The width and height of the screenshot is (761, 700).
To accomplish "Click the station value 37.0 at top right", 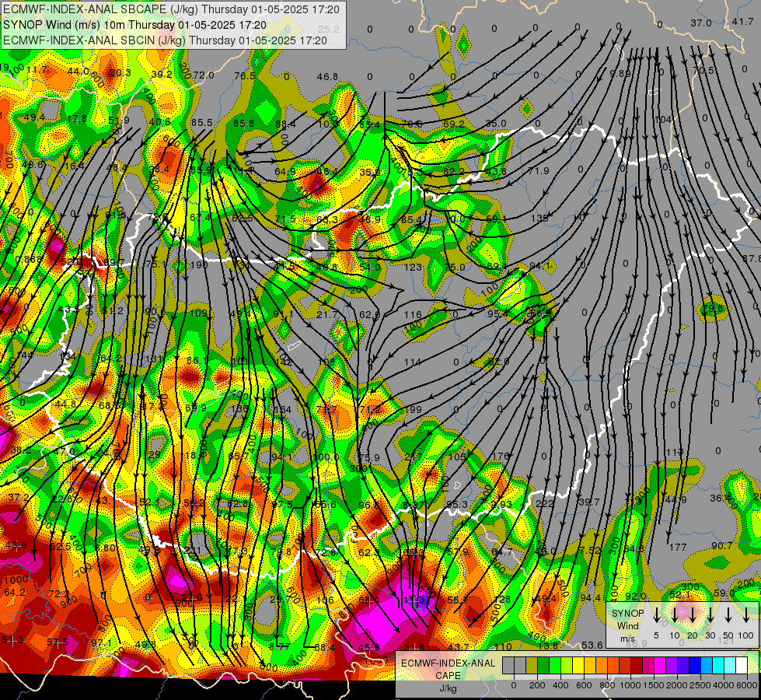I will [x=701, y=23].
